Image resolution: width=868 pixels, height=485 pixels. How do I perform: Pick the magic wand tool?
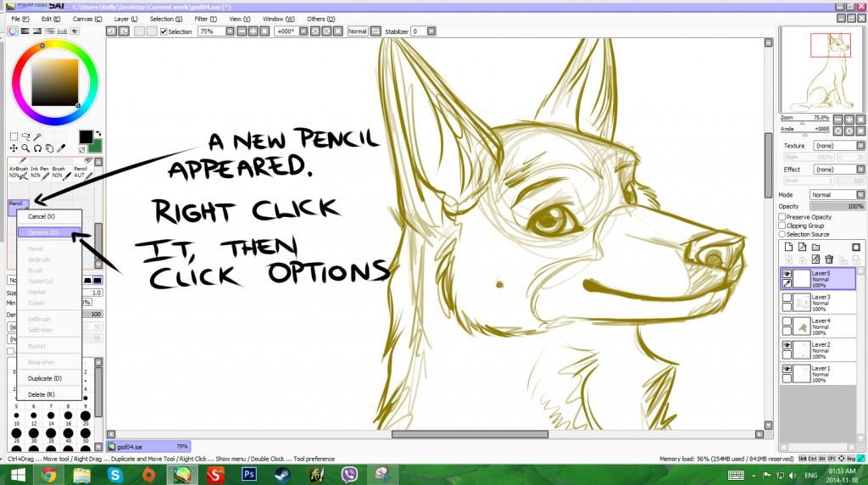(x=39, y=137)
